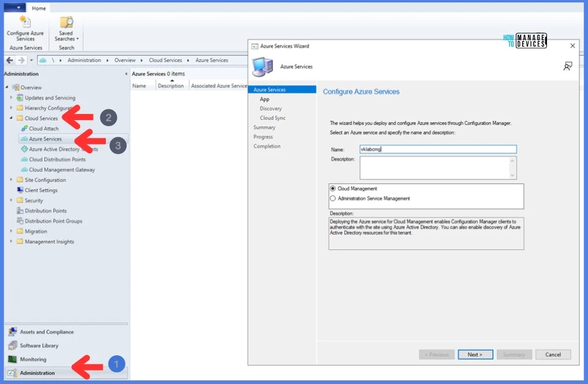Open the Saved Searches ribbon icon
588x384 pixels.
(66, 22)
